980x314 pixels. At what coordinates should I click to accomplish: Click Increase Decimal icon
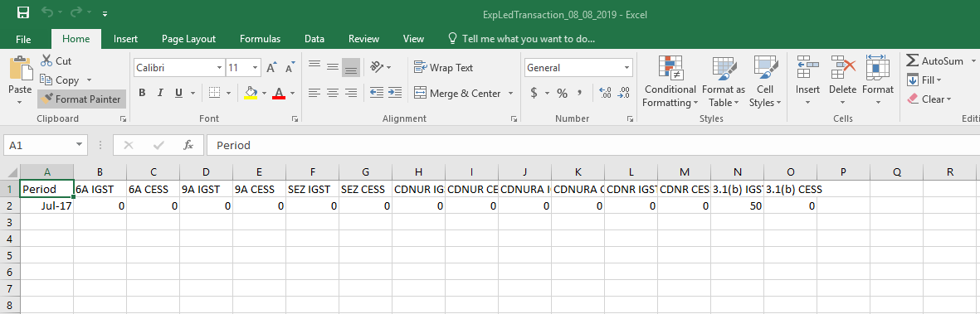point(605,93)
